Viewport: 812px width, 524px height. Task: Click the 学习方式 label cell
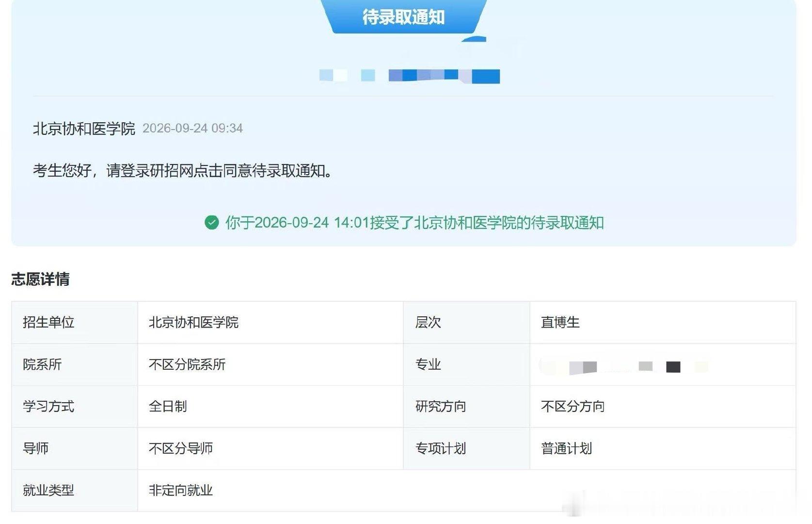click(x=75, y=407)
